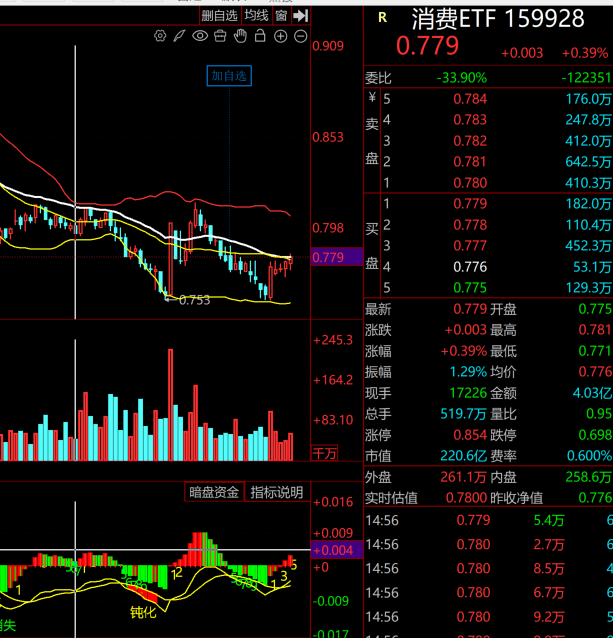The height and width of the screenshot is (638, 613).
Task: Click the 总手 value 519.7万
Action: [463, 414]
